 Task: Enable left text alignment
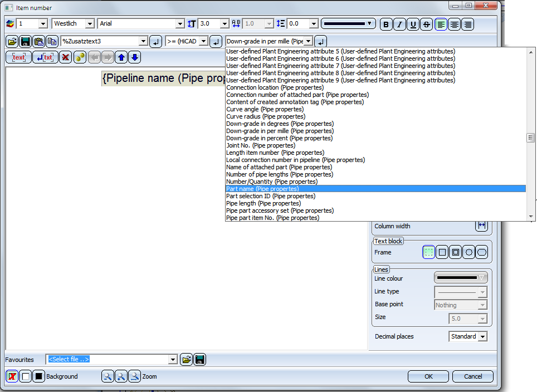coord(441,24)
